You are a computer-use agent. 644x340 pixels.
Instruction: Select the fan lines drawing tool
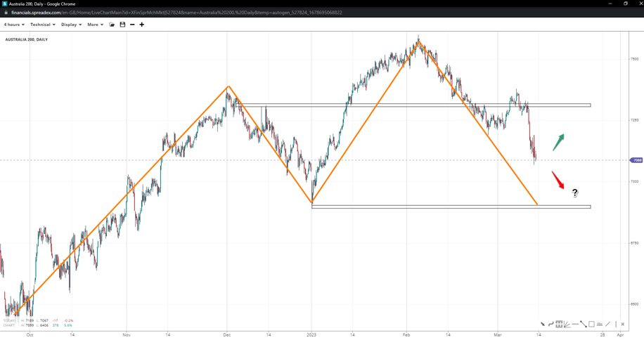pos(567,325)
